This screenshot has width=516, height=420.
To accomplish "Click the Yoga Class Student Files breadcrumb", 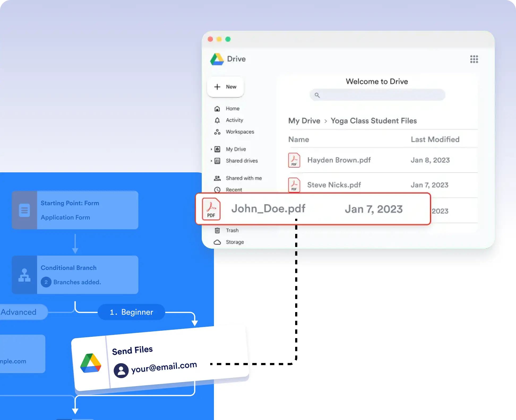I will [373, 121].
